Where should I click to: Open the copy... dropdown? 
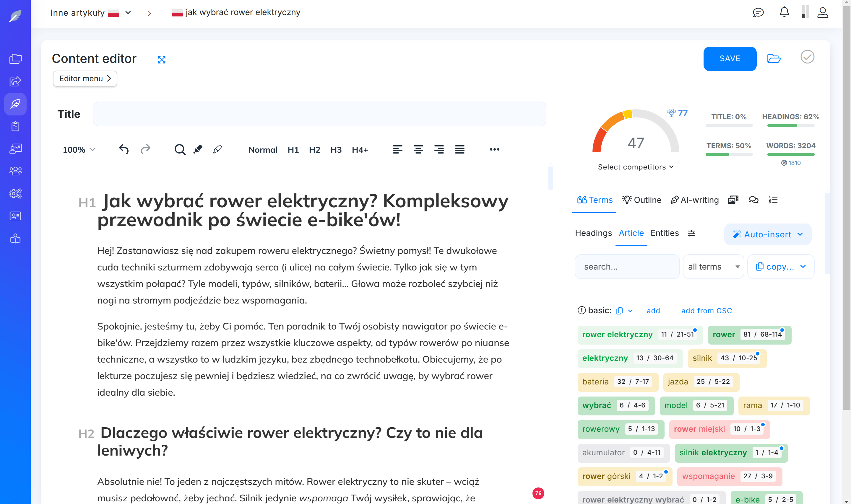(781, 267)
